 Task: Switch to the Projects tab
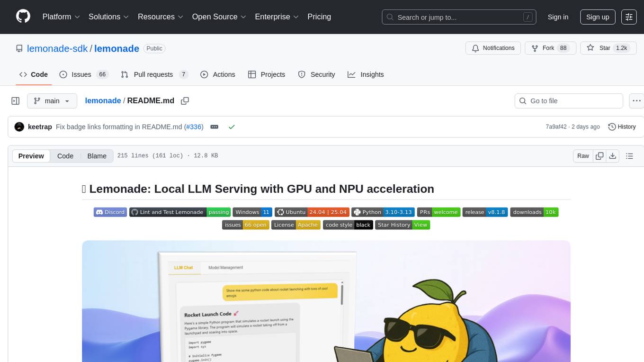click(267, 74)
